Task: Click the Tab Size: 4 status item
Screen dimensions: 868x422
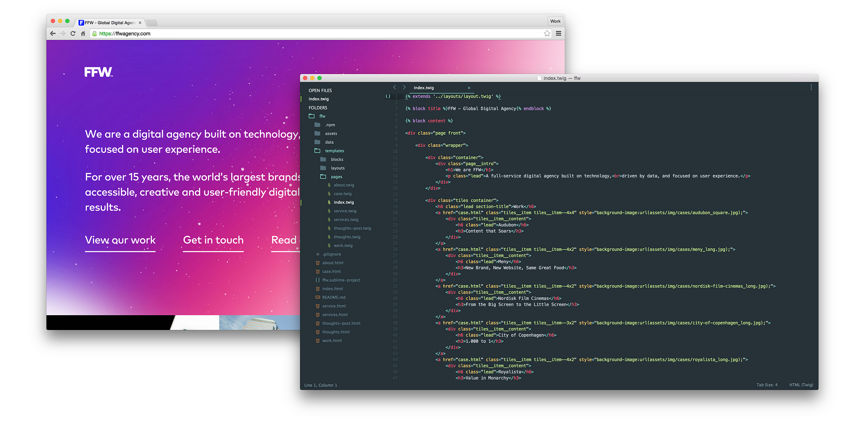Action: coord(767,385)
